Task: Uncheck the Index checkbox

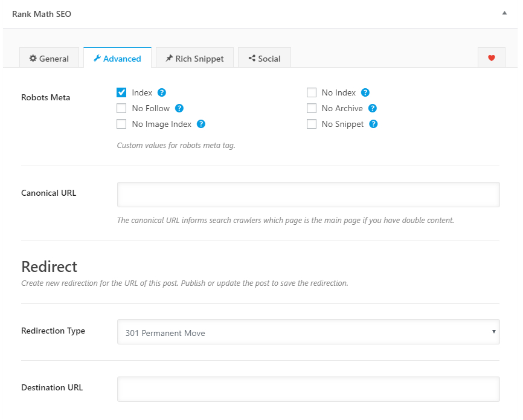Action: pos(121,92)
